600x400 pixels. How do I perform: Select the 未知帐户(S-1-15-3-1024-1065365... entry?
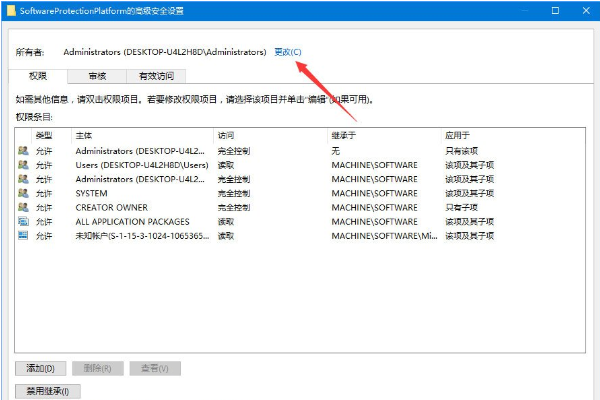[x=142, y=236]
